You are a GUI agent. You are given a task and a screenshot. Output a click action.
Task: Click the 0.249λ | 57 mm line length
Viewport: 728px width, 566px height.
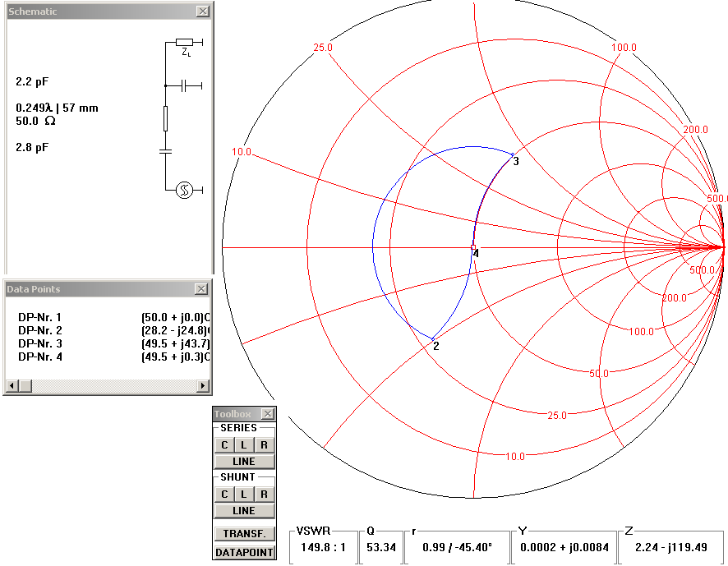tap(57, 108)
